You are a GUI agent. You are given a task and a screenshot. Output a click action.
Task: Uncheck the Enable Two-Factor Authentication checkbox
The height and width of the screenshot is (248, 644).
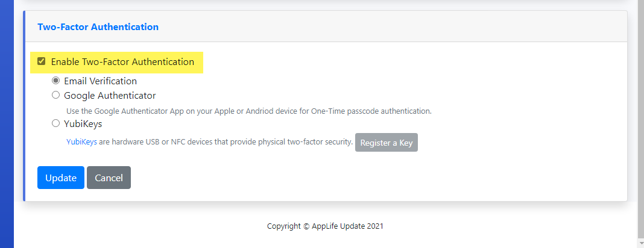[41, 61]
